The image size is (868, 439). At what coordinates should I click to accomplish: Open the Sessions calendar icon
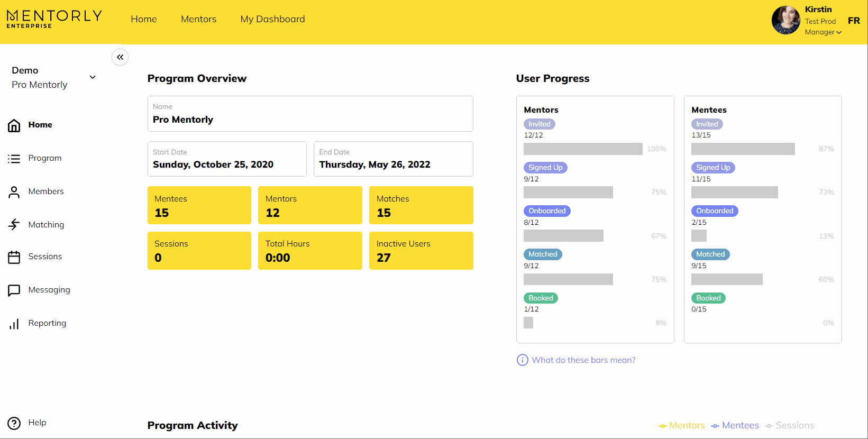pyautogui.click(x=14, y=257)
